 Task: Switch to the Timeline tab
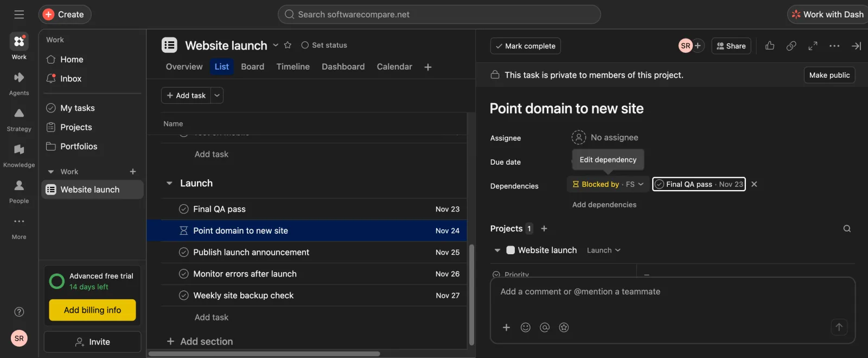pyautogui.click(x=293, y=67)
